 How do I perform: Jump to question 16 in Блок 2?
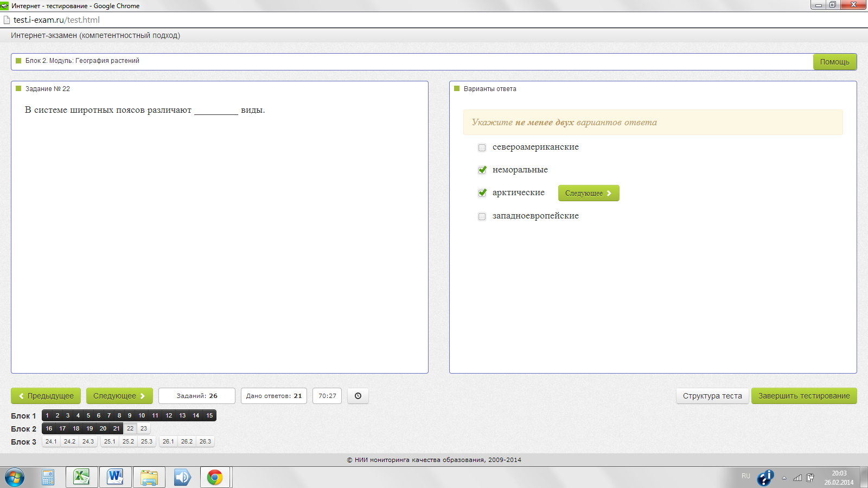tap(49, 428)
